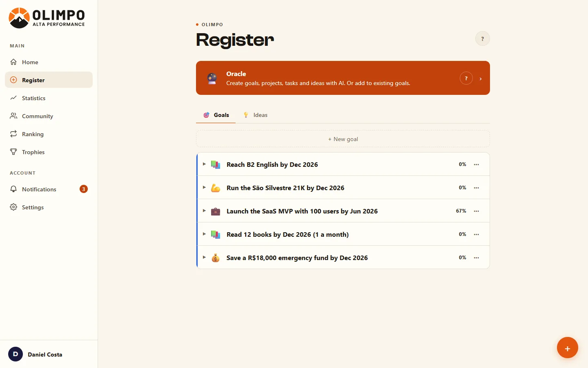Open more options for SaaS MVP goal
The width and height of the screenshot is (588, 368).
(x=477, y=211)
